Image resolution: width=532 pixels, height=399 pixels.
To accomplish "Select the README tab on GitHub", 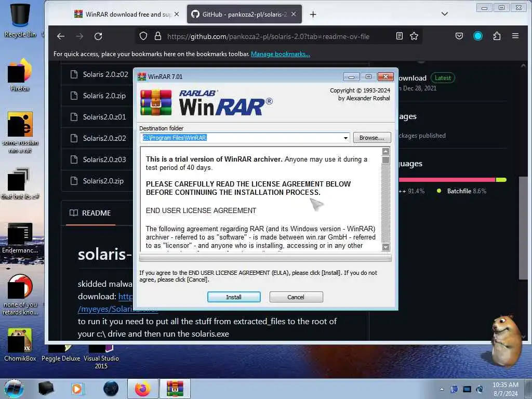I will pos(90,213).
